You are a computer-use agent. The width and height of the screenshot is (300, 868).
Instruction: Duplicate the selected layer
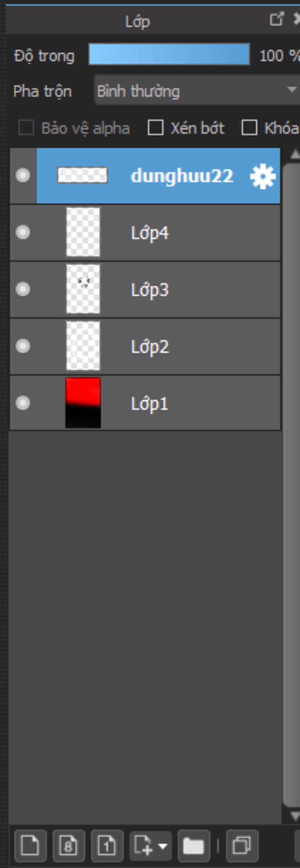242,845
